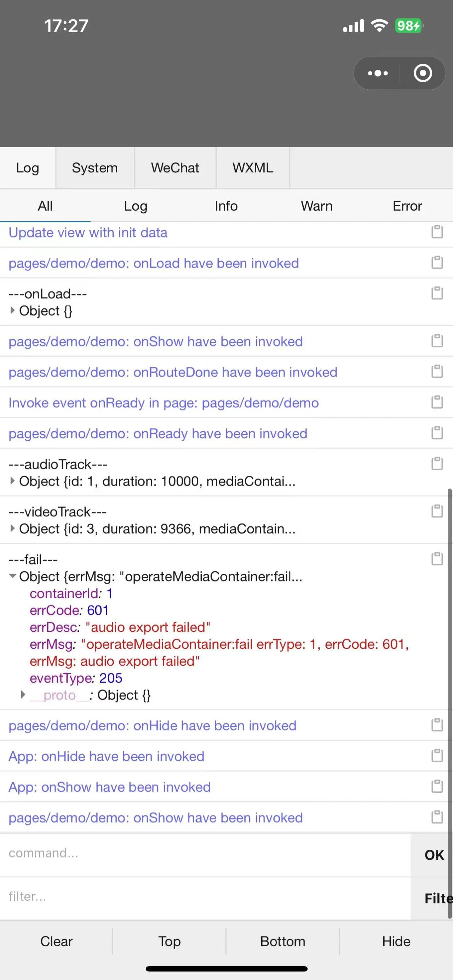Copy the onLoad invoked log entry

pyautogui.click(x=437, y=263)
